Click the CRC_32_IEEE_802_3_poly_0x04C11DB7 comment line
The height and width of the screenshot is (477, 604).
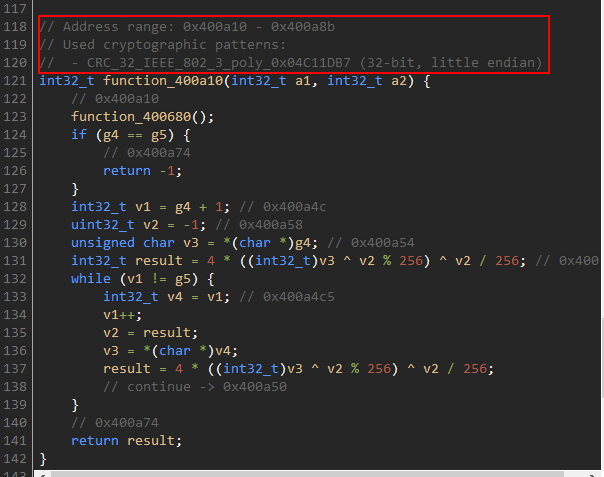[291, 63]
